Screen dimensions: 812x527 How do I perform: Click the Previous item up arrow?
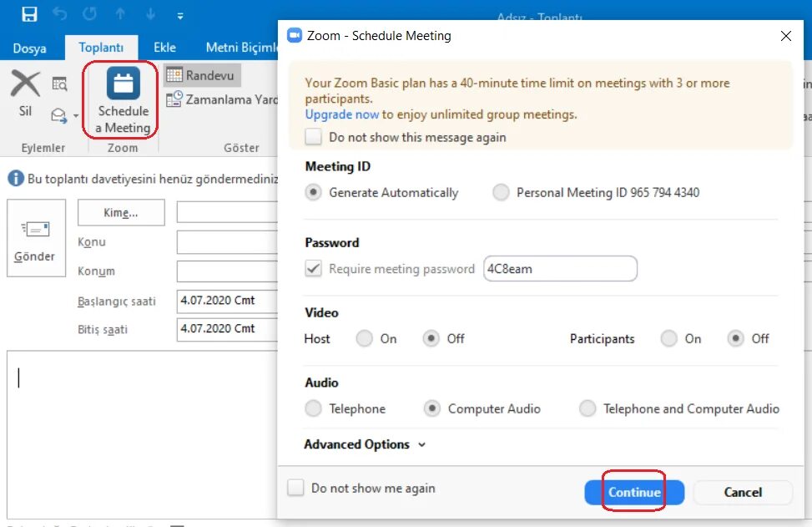coord(120,14)
